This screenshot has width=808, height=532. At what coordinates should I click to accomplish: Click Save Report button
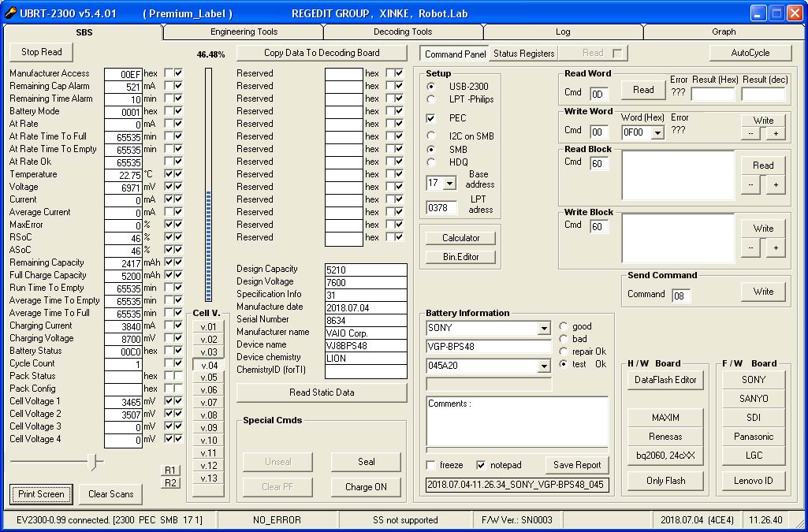pos(576,465)
